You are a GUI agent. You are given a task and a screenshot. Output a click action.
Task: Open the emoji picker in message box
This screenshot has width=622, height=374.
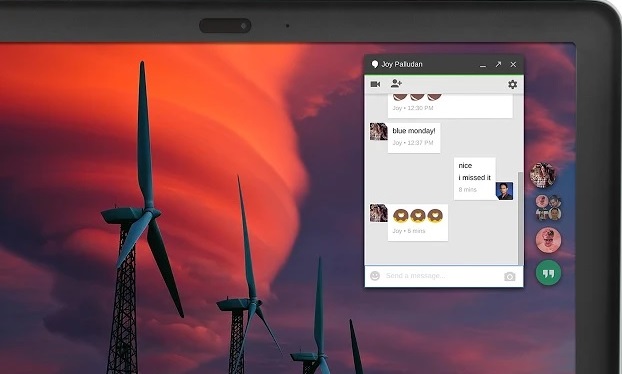(375, 276)
